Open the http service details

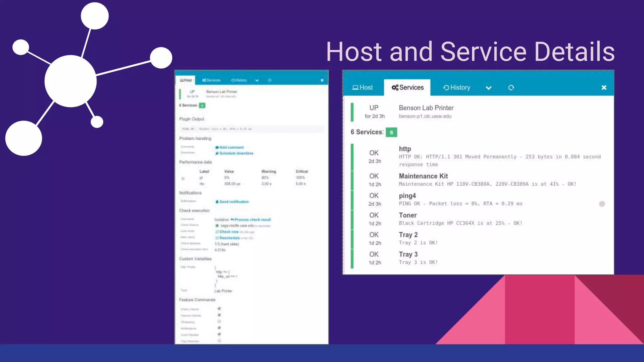click(405, 149)
